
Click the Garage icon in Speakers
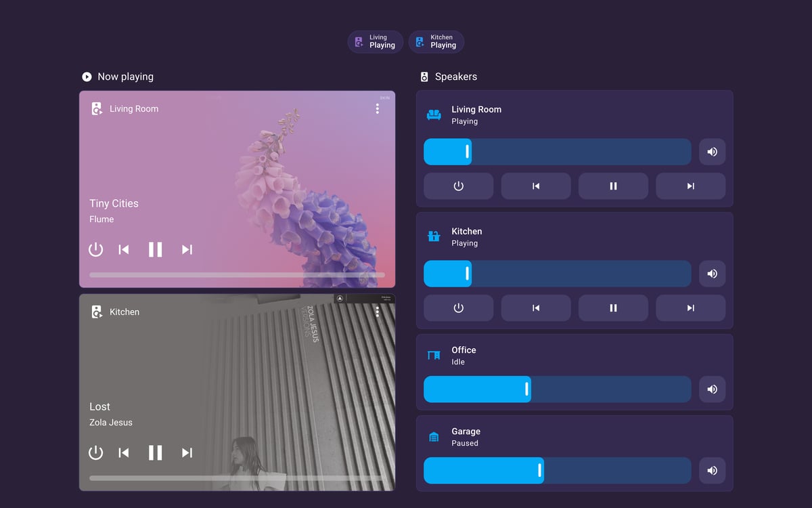coord(434,437)
